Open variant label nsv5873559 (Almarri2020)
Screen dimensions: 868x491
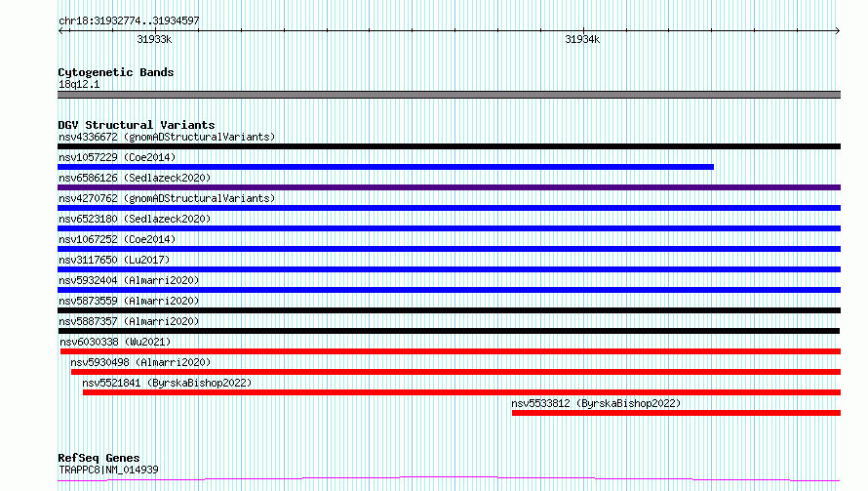tap(129, 301)
